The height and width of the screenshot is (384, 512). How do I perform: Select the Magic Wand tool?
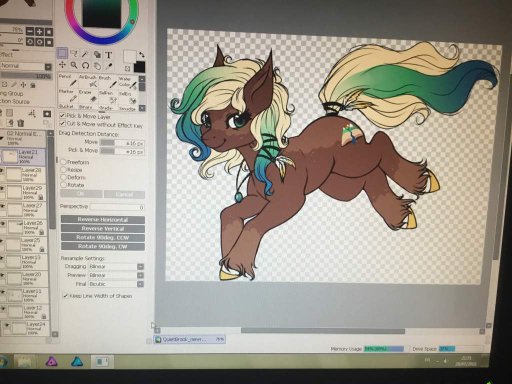[85, 54]
